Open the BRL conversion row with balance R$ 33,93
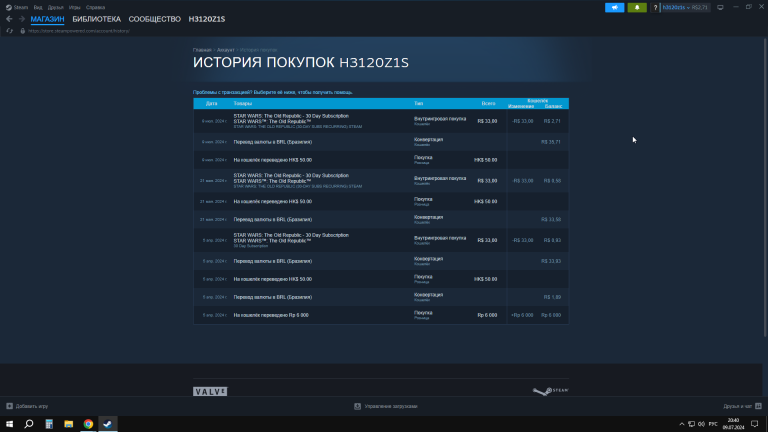 [x=381, y=261]
